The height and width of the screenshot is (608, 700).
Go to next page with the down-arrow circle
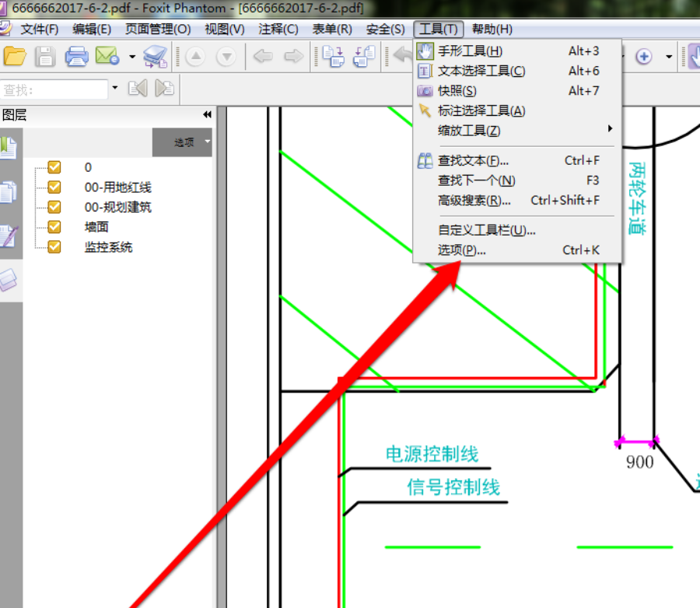point(226,57)
